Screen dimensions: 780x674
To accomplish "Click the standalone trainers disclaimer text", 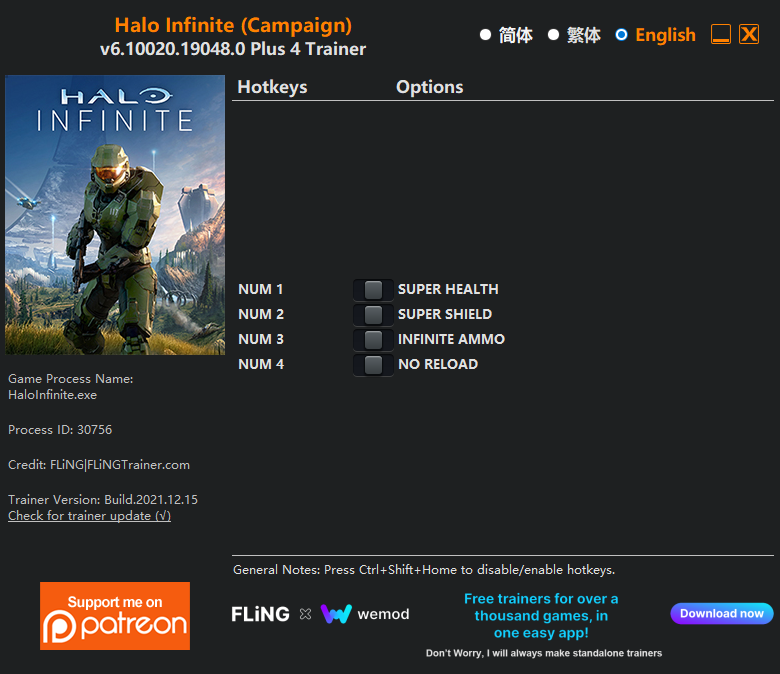I will pos(544,653).
